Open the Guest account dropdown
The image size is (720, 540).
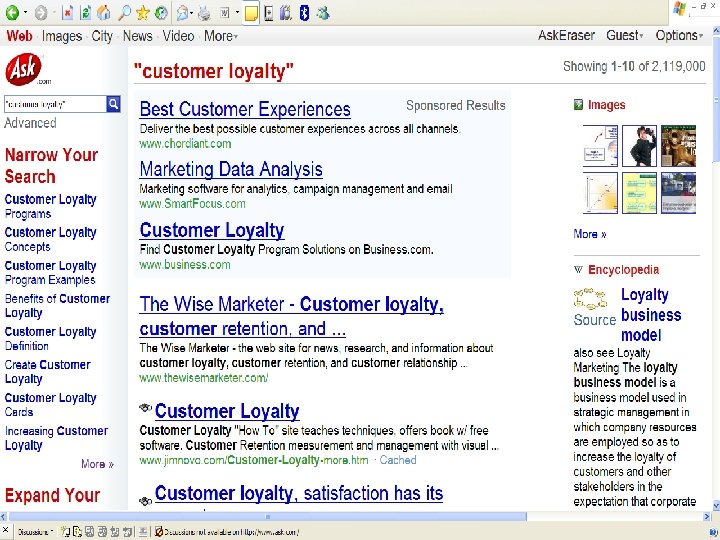click(x=624, y=35)
